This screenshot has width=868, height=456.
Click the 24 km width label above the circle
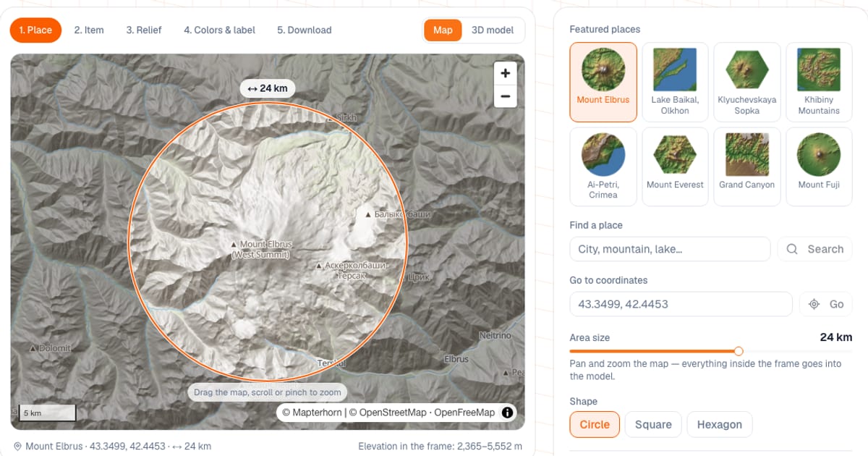pos(268,88)
